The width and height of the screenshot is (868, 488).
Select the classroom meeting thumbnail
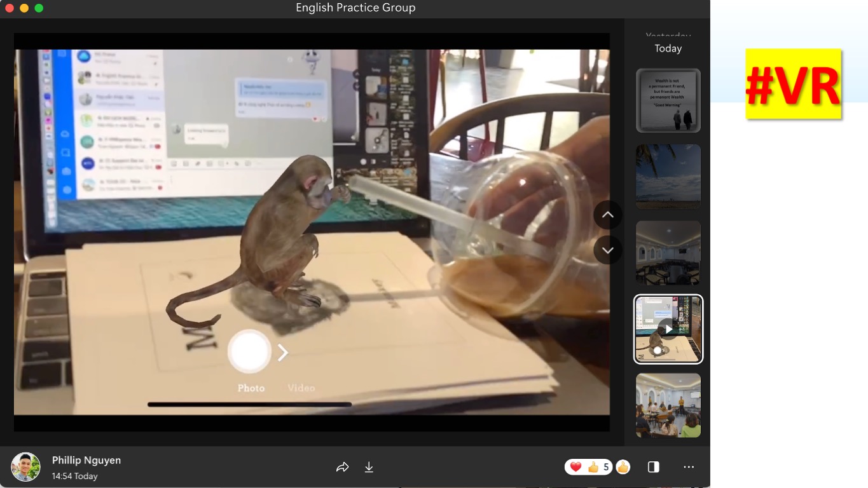click(668, 405)
